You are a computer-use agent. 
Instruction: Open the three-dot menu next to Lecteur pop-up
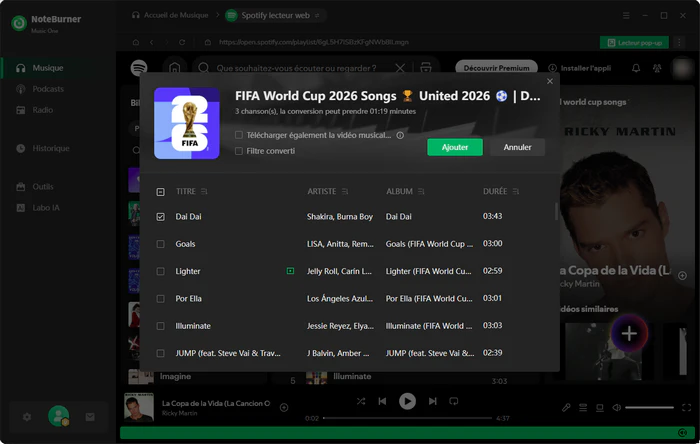679,42
